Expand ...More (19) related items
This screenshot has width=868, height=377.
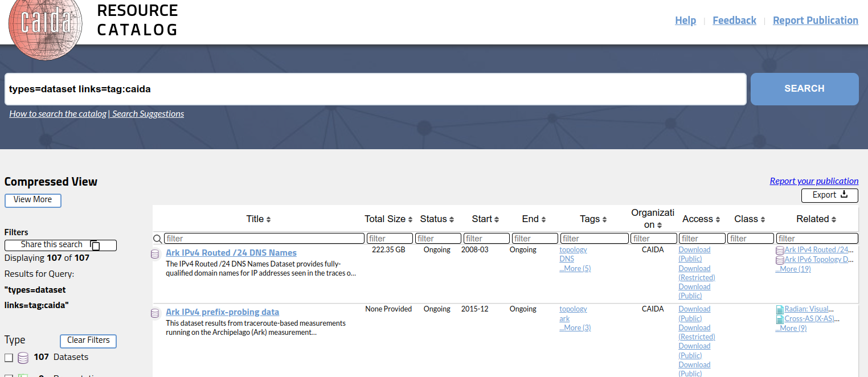793,269
